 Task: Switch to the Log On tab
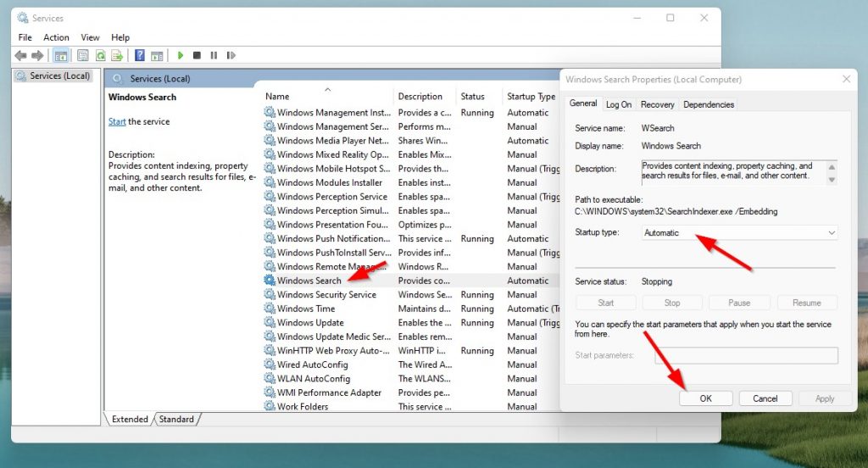pos(618,104)
